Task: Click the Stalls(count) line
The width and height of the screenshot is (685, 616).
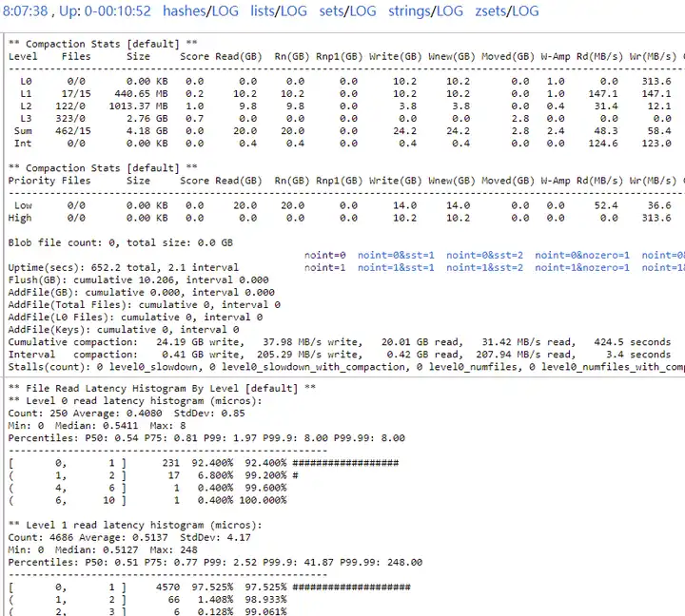Action: point(346,367)
